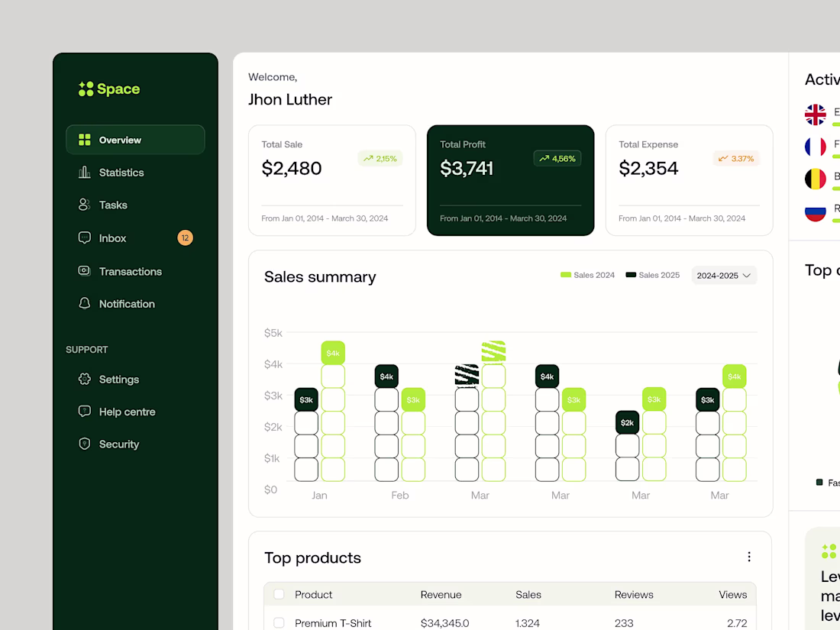Sort by the Views column header
Image resolution: width=840 pixels, height=630 pixels.
(x=733, y=595)
